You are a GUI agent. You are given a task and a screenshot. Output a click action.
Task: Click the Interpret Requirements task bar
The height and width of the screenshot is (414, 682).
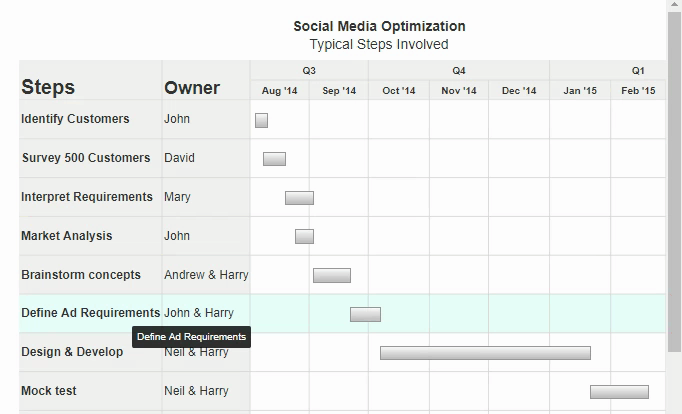(299, 198)
